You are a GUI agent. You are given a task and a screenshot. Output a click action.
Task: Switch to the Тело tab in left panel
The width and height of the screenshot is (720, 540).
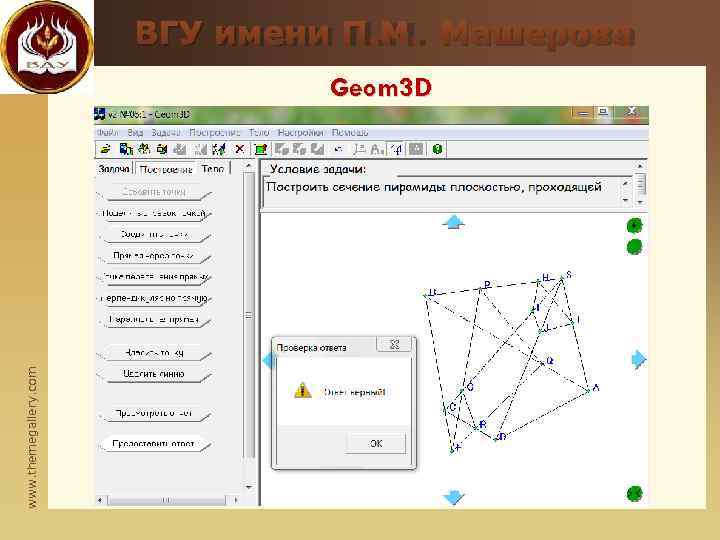tap(213, 169)
